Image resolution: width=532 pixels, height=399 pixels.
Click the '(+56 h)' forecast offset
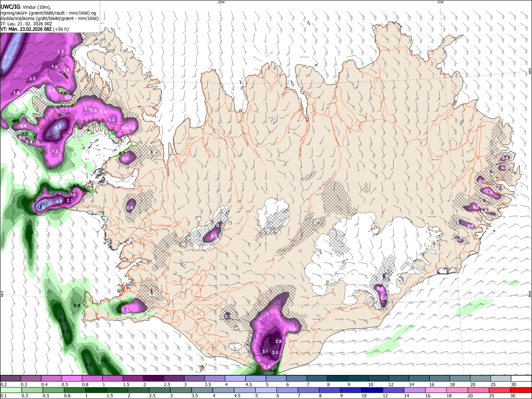pyautogui.click(x=61, y=29)
